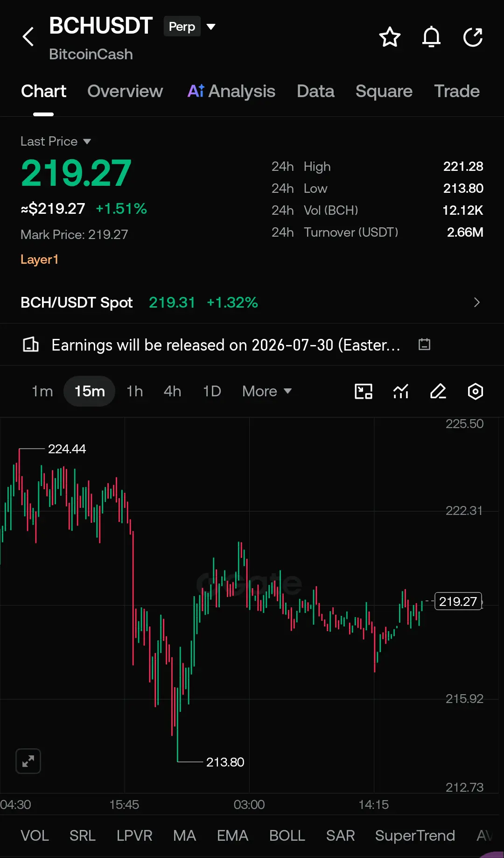The image size is (504, 858).
Task: Switch to the Data tab
Action: pyautogui.click(x=315, y=91)
